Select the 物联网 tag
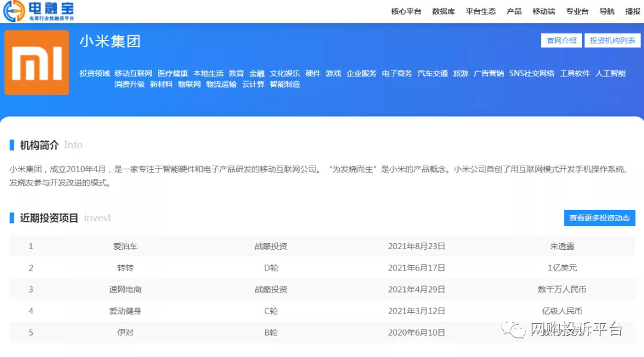The image size is (644, 357). click(x=189, y=84)
